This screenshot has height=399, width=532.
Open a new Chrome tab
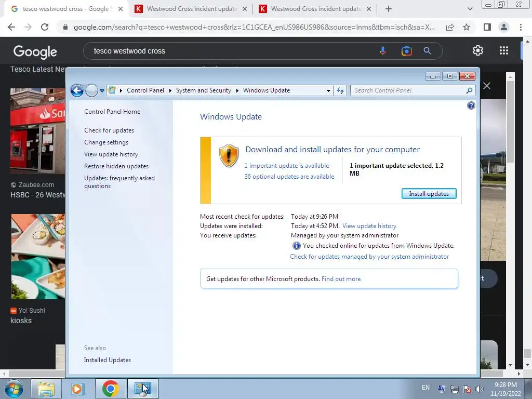point(389,9)
